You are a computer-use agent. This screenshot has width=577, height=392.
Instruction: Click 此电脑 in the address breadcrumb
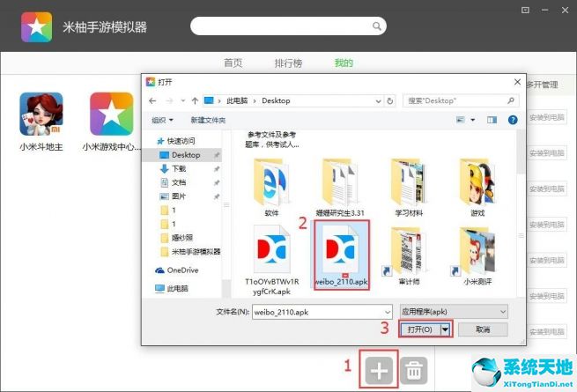237,100
